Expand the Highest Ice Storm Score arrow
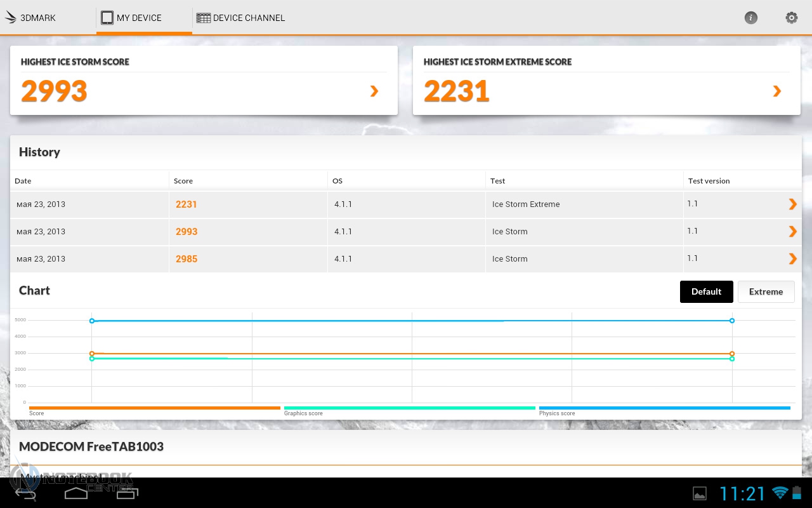Screen dimensions: 812x508 click(x=374, y=91)
